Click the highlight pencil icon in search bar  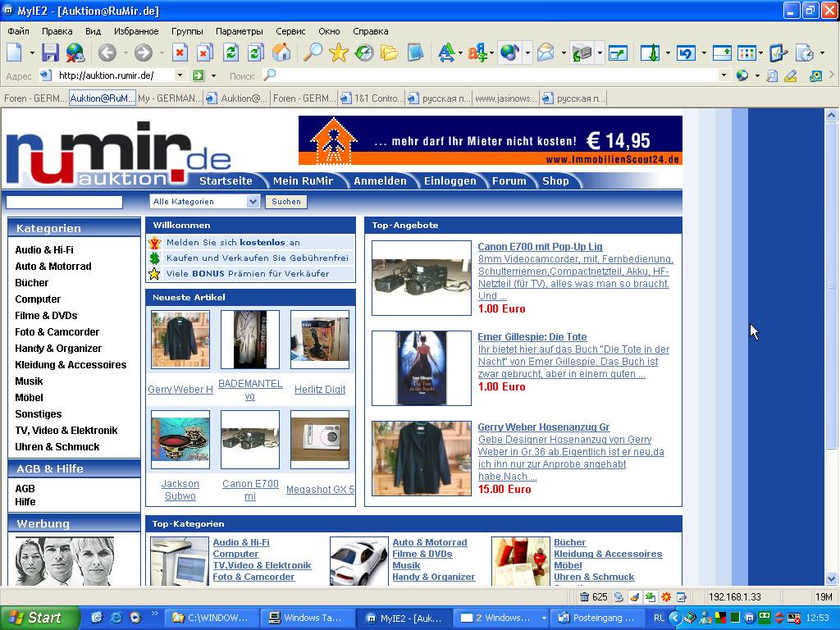click(x=790, y=75)
